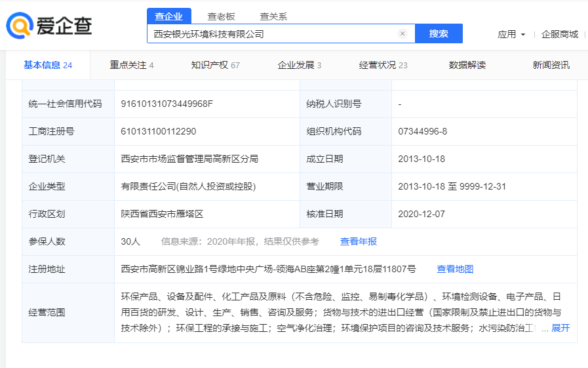Click the 查看年报 link
The image size is (588, 368).
358,241
